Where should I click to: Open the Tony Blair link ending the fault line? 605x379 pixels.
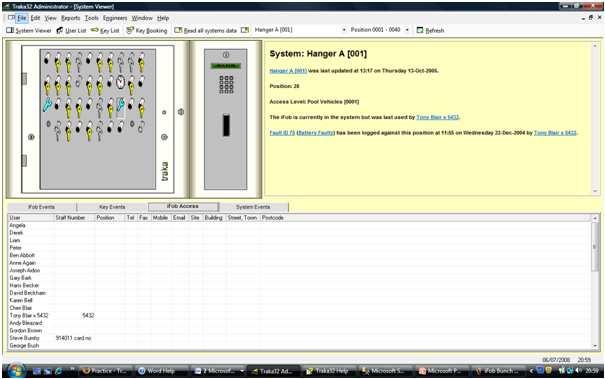click(x=555, y=133)
